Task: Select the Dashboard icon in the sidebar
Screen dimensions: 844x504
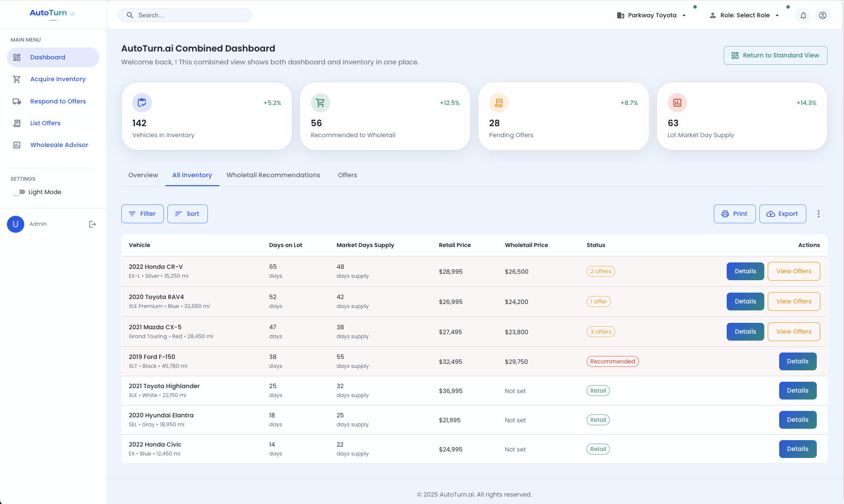Action: 17,57
